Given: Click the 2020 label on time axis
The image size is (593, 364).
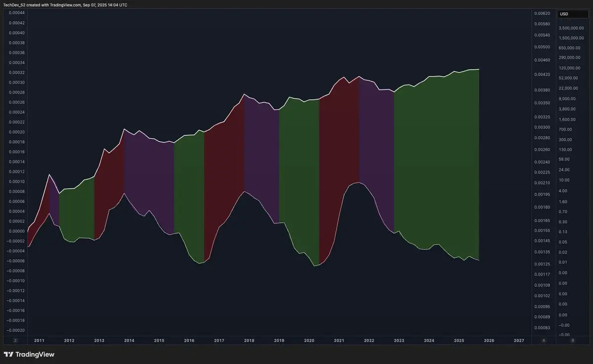Looking at the screenshot, I should tap(309, 340).
